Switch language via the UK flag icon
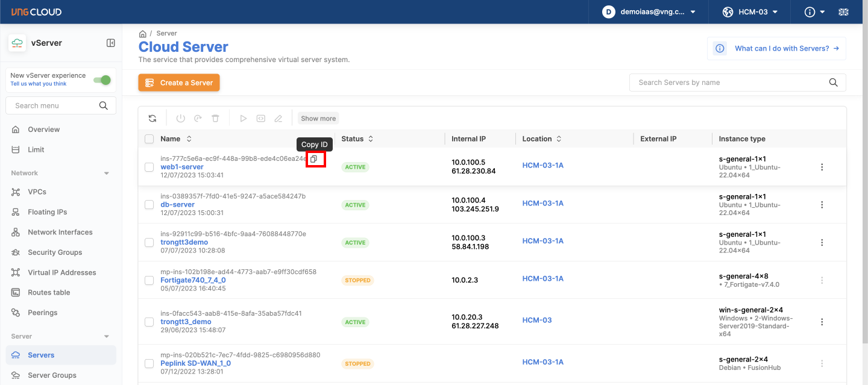The height and width of the screenshot is (385, 868). click(843, 12)
